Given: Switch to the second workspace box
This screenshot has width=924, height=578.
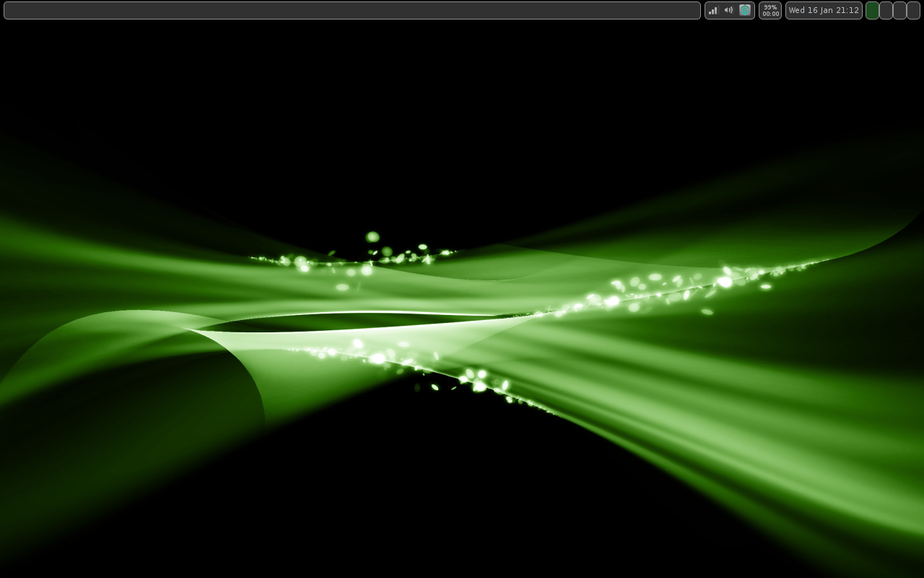Looking at the screenshot, I should tap(886, 10).
